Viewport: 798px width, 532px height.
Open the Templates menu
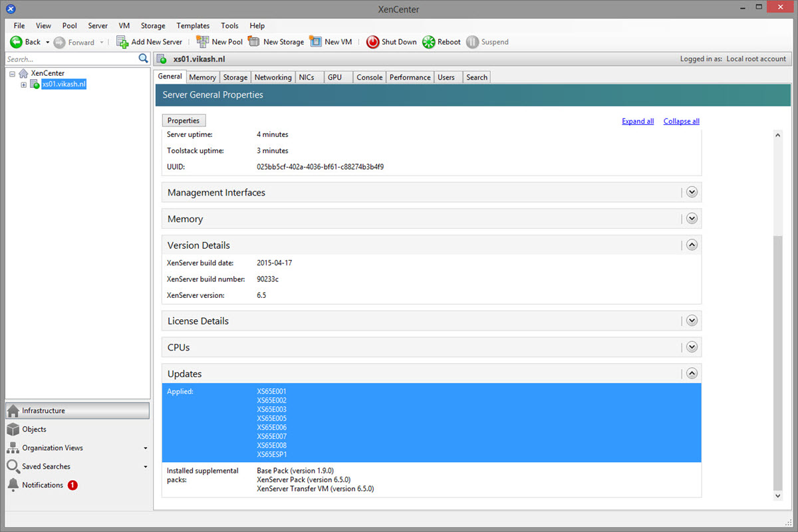point(193,26)
